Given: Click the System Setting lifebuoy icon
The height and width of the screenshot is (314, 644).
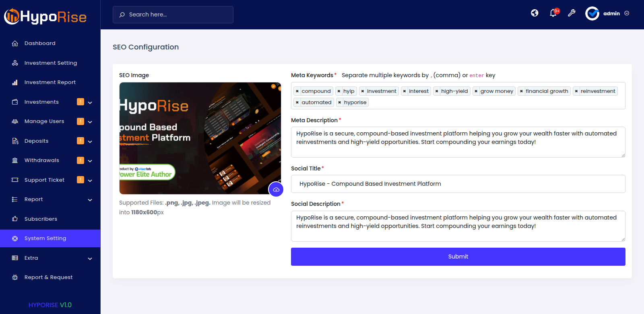Looking at the screenshot, I should (x=15, y=238).
